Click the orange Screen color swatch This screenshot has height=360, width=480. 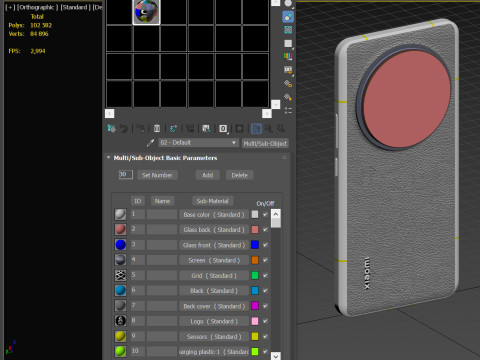point(255,260)
